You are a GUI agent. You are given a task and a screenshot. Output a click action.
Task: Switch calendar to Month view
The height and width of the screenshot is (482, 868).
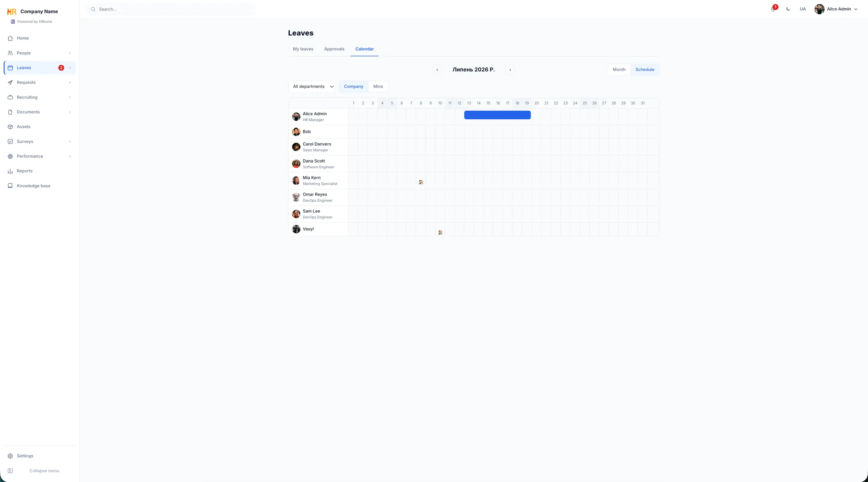coord(619,70)
